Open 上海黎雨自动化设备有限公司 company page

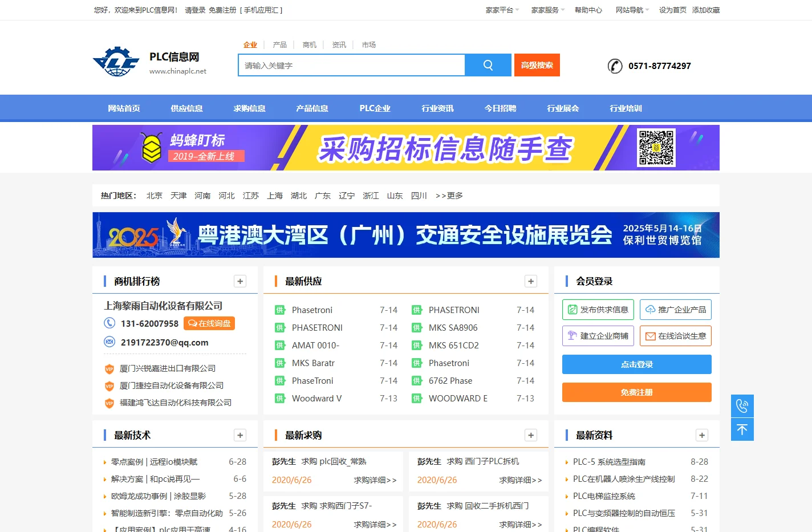(x=163, y=306)
